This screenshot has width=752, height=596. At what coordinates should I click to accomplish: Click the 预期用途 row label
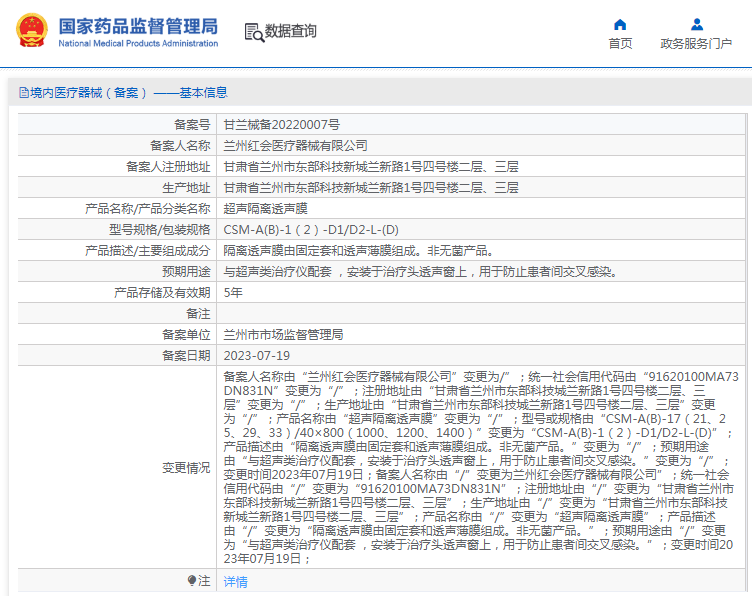[186, 272]
